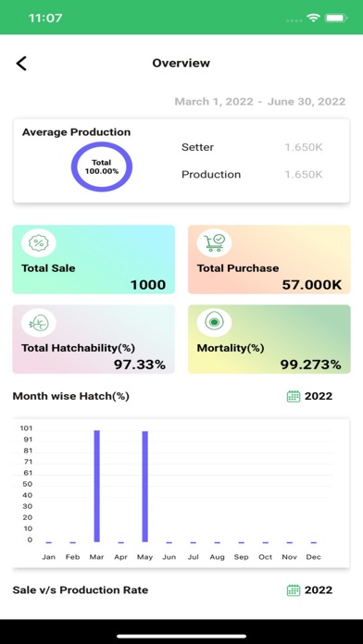
Task: Tap the 57.000K purchase value
Action: [312, 285]
